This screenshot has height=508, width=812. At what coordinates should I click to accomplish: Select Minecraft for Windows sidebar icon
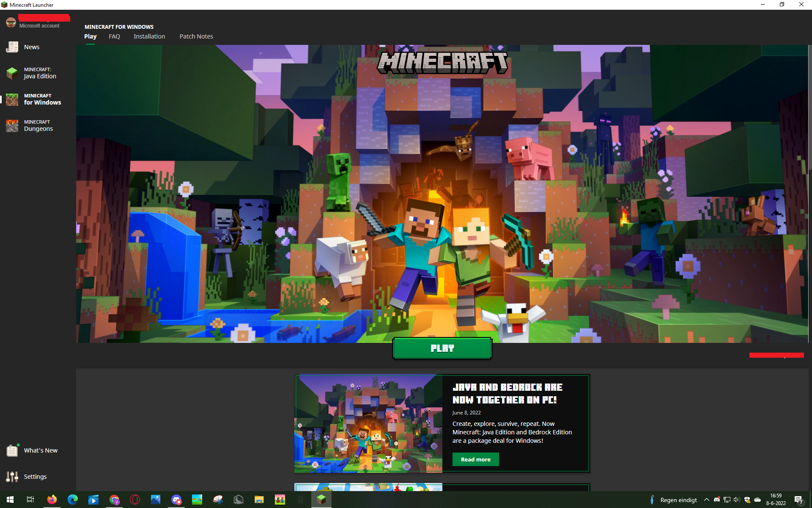pos(12,99)
